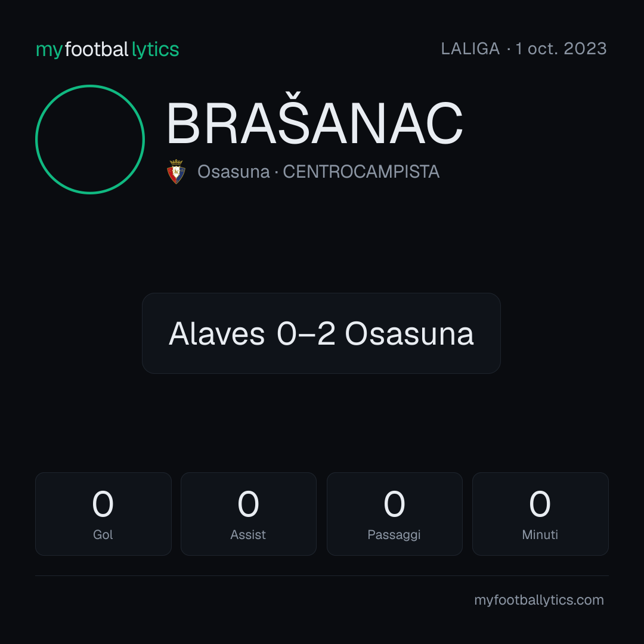644x644 pixels.
Task: Select the Alaves 0–2 Osasuna score box
Action: (x=321, y=333)
